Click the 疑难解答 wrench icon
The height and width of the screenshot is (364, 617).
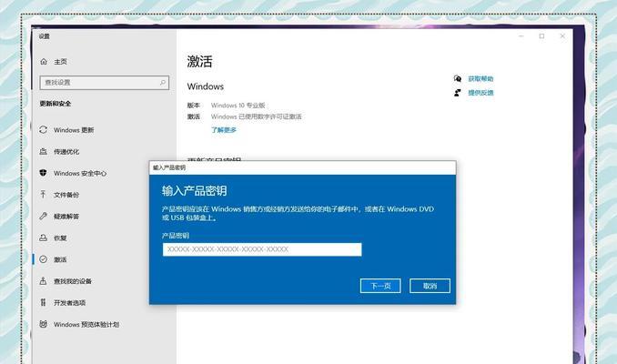[x=44, y=216]
